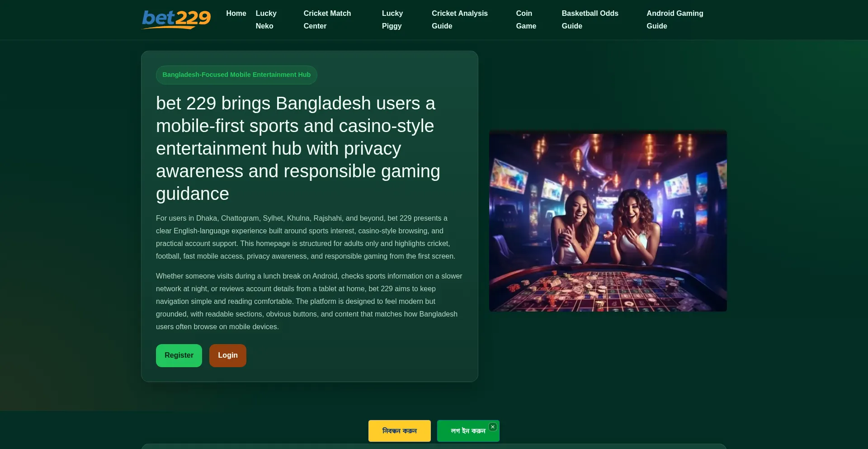
Task: Navigate to Lucky Piggy
Action: [392, 20]
